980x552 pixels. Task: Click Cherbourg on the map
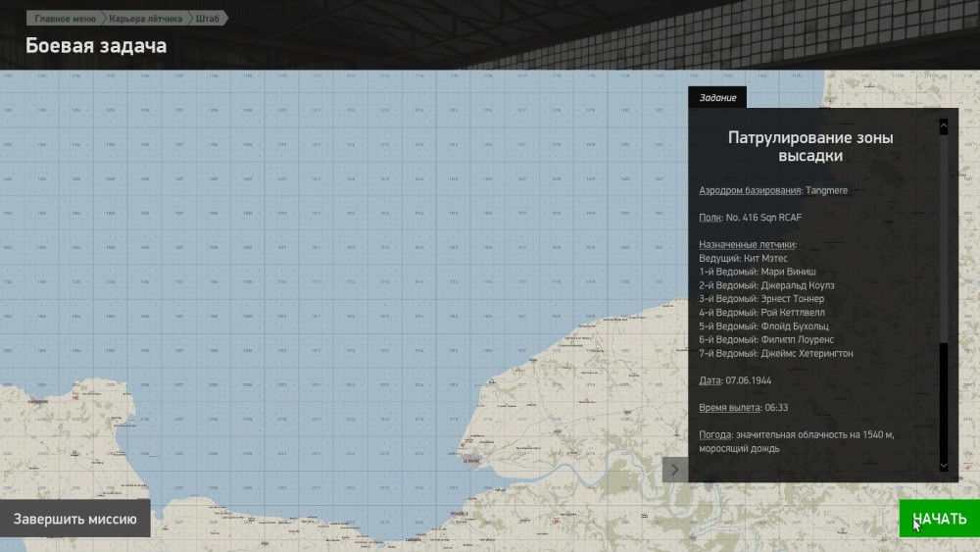pos(38,401)
